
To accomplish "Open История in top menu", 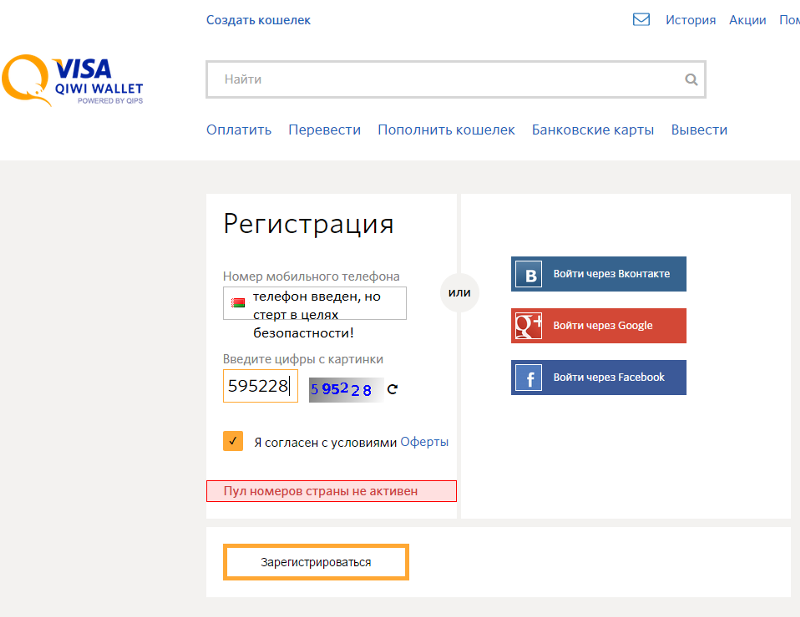I will pos(690,20).
